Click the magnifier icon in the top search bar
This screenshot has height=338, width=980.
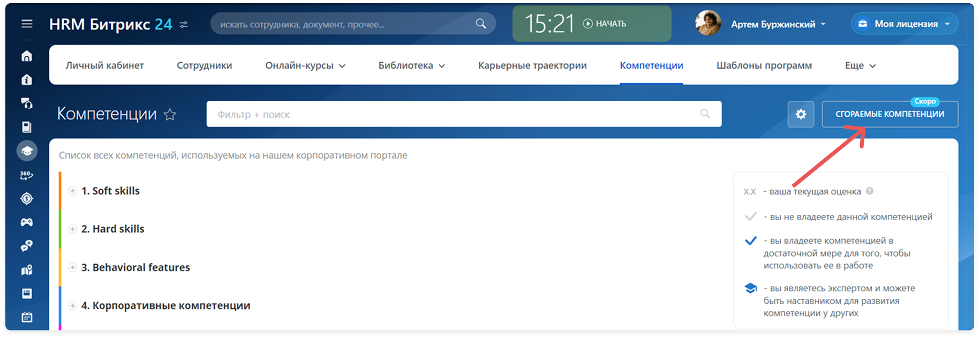[481, 24]
